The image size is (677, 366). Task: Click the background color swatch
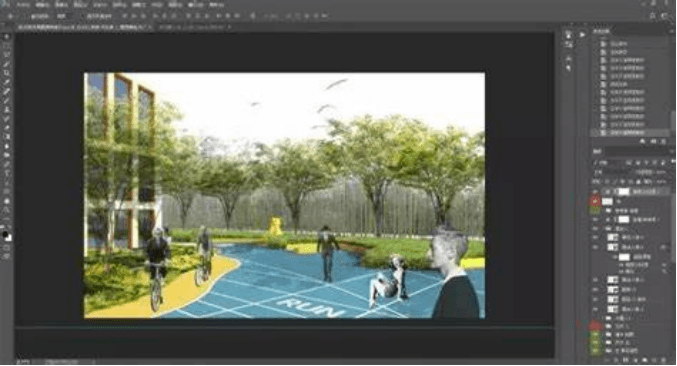coord(9,238)
